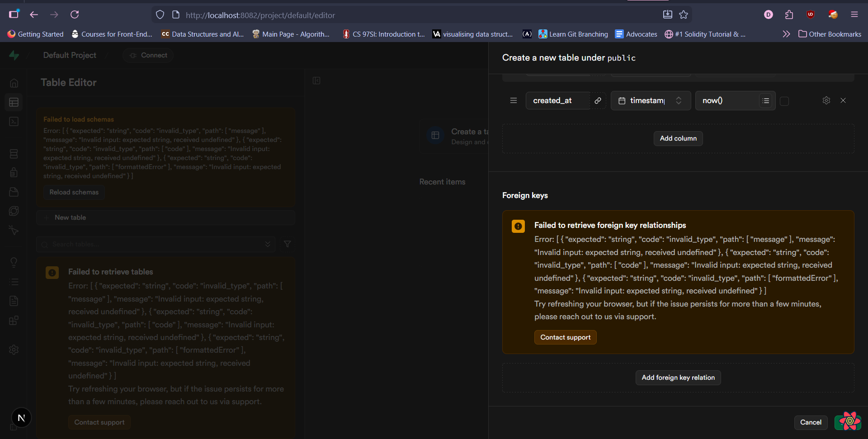Remove the created_at column
This screenshot has height=439, width=868.
click(x=843, y=100)
